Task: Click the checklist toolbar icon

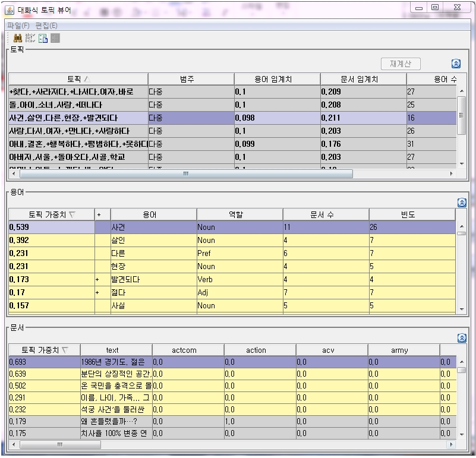Action: (30, 38)
